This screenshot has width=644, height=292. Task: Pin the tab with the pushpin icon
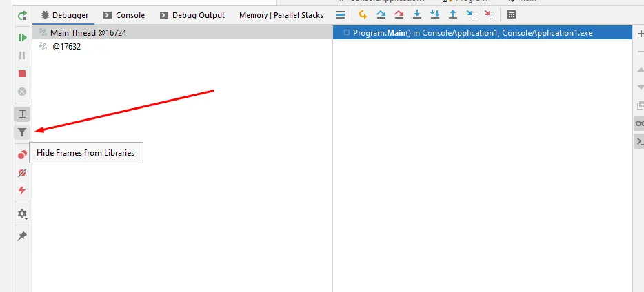point(22,236)
